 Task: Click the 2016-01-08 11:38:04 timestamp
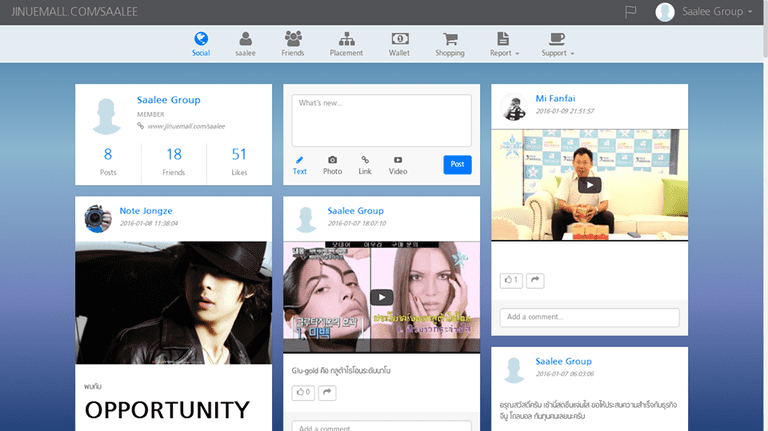[x=149, y=223]
